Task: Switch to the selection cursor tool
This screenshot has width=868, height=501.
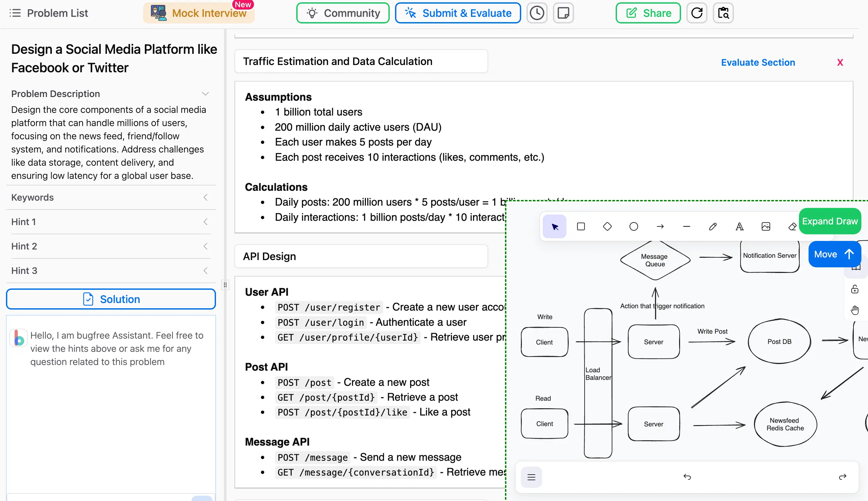Action: tap(554, 226)
